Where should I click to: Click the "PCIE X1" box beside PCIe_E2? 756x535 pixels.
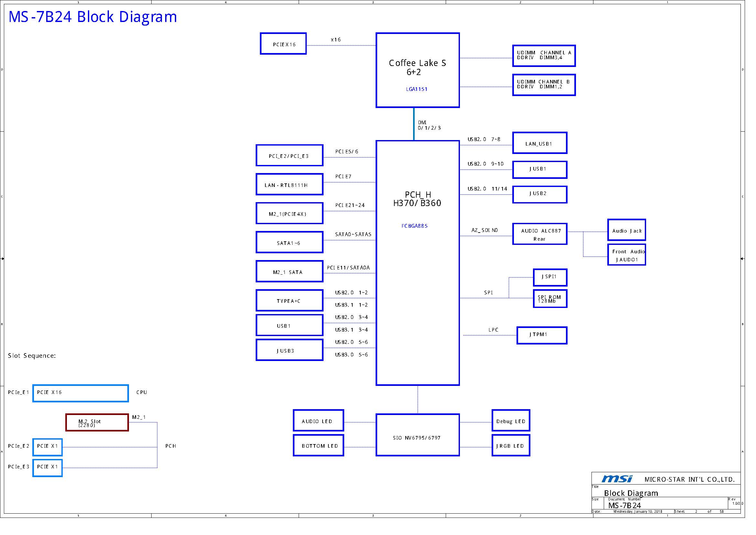48,447
